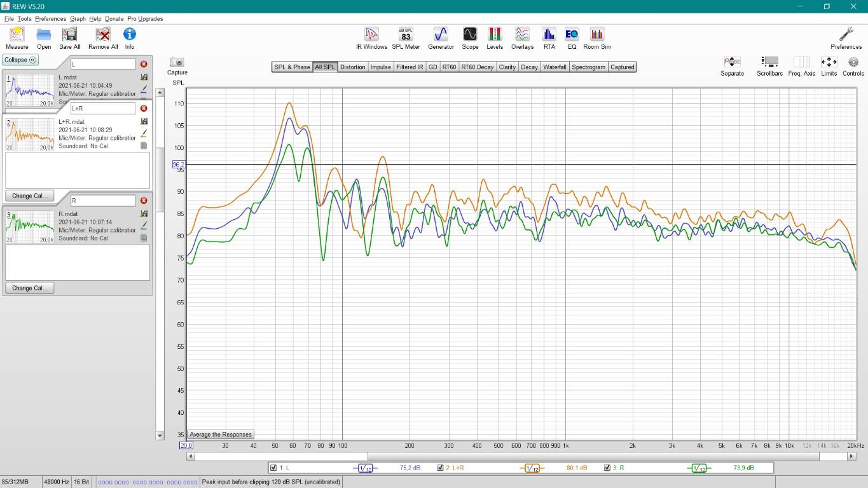Viewport: 868px width, 488px height.
Task: Open notes icon for R measurement
Action: tap(144, 238)
